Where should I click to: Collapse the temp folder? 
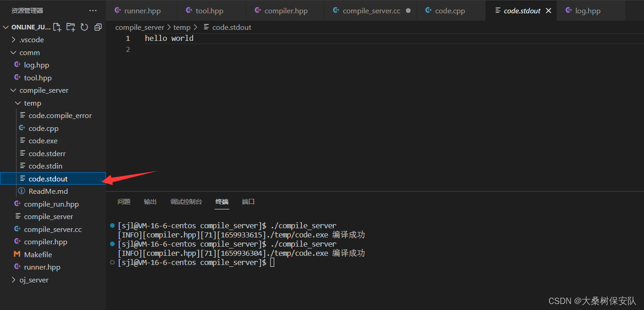[18, 103]
